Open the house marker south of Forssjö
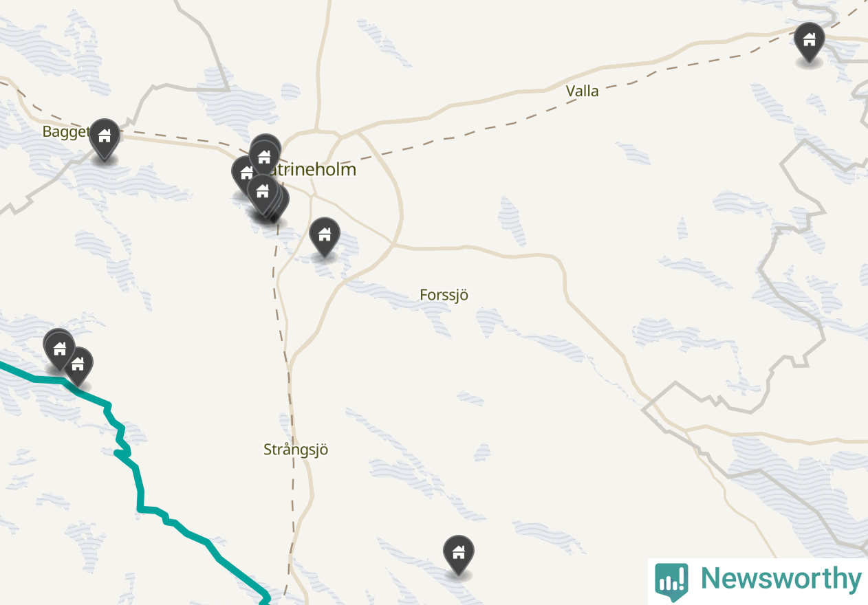This screenshot has height=605, width=868. pos(459,553)
